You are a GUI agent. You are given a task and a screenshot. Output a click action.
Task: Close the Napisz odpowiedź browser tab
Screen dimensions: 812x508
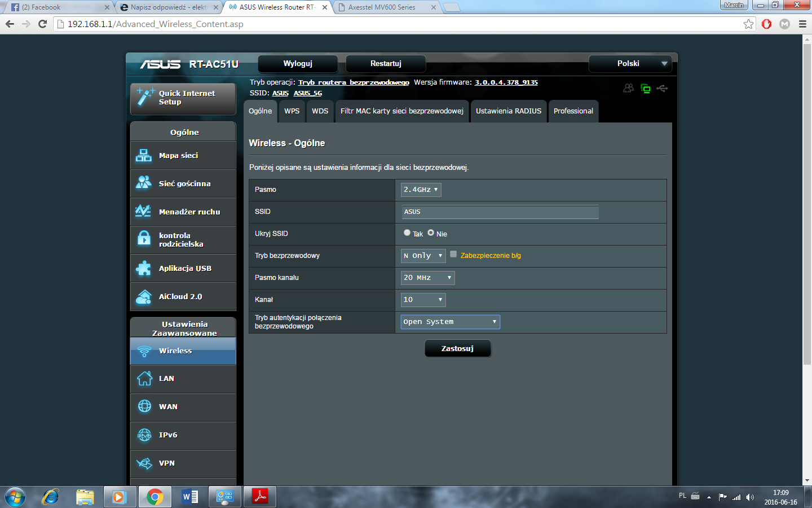[215, 7]
